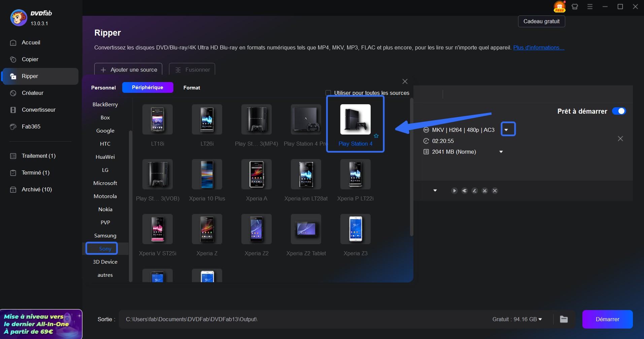Viewport: 644px width, 339px height.
Task: Expand dropdown arrow beside preview icons
Action: [x=435, y=191]
